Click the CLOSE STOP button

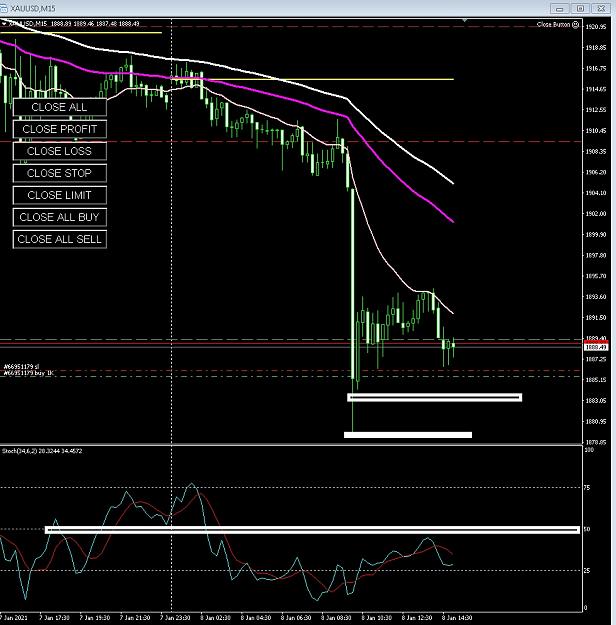click(59, 173)
